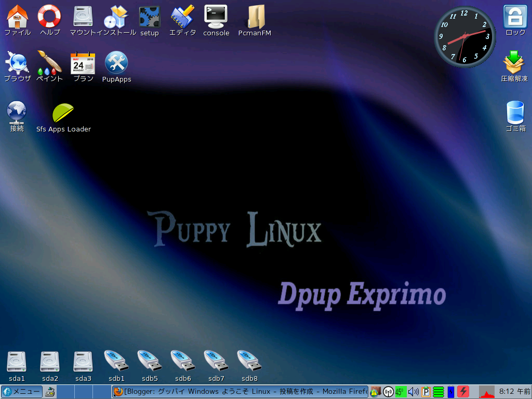Click the blue battery tray icon
Image resolution: width=532 pixels, height=399 pixels.
[x=451, y=392]
